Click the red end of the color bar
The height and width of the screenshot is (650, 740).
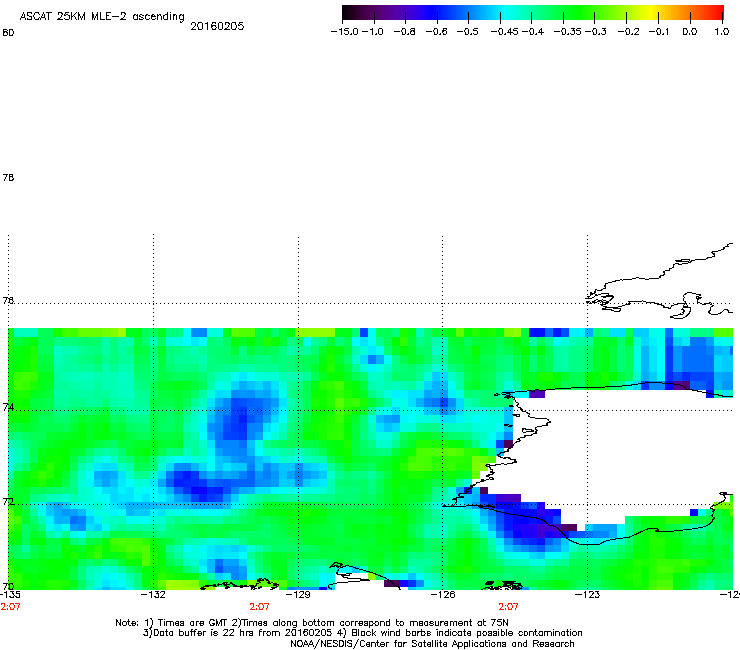click(x=717, y=13)
